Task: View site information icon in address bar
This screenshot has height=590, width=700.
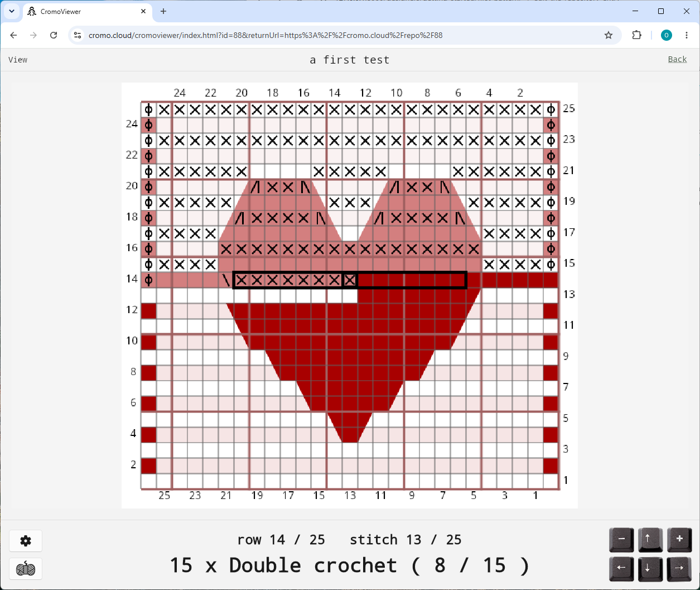Action: [78, 35]
